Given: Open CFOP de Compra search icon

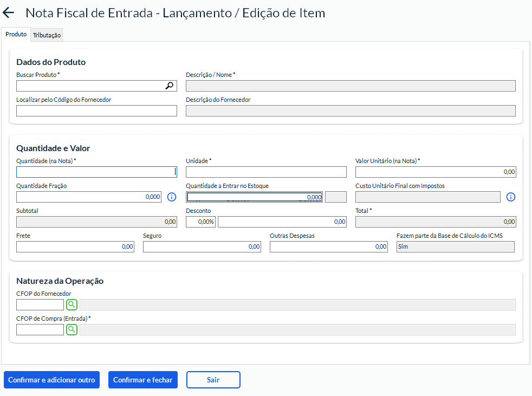Looking at the screenshot, I should [x=72, y=329].
